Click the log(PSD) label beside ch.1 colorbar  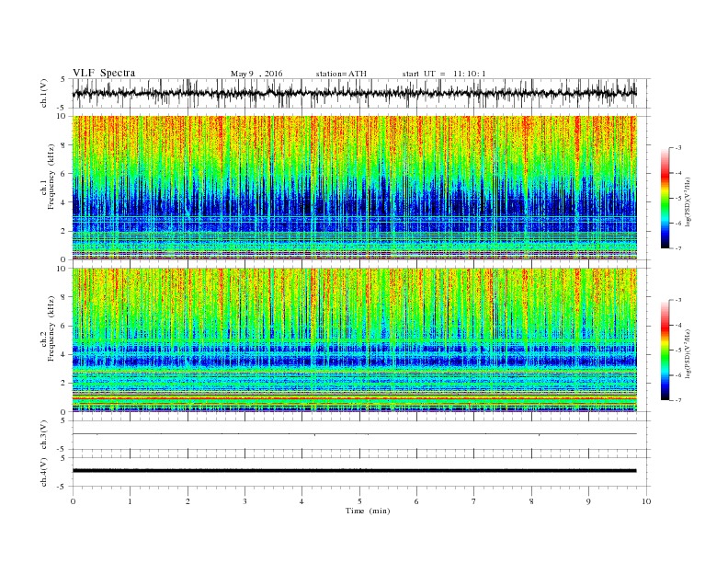688,201
